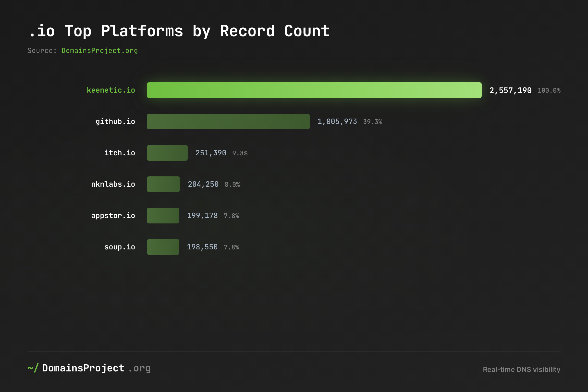The width and height of the screenshot is (588, 392).
Task: Click the 39.3% percentage
Action: 372,122
